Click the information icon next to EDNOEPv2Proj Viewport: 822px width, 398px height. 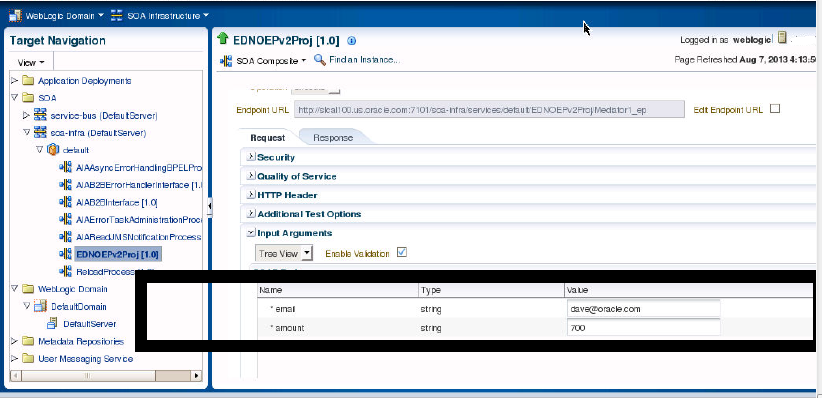coord(352,40)
